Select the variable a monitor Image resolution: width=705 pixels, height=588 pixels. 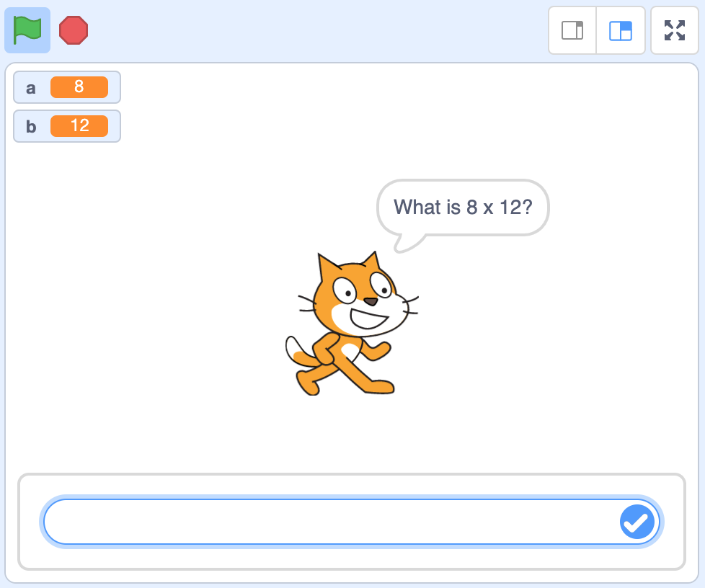[x=67, y=87]
